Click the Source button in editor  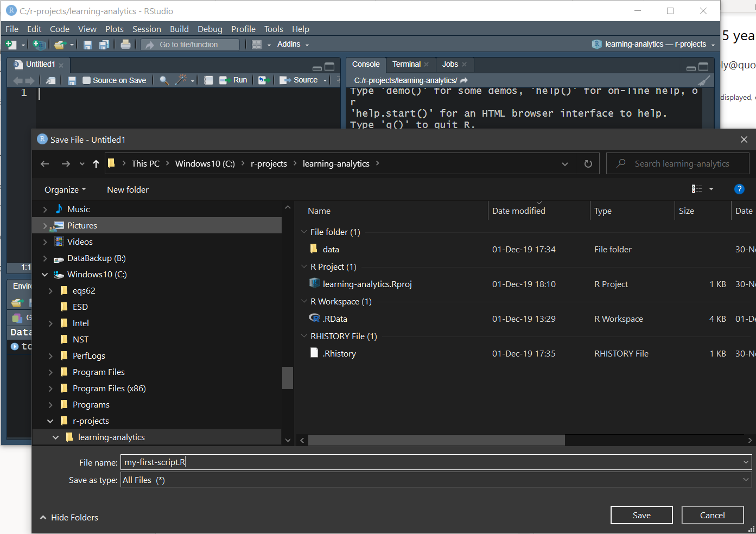[300, 80]
